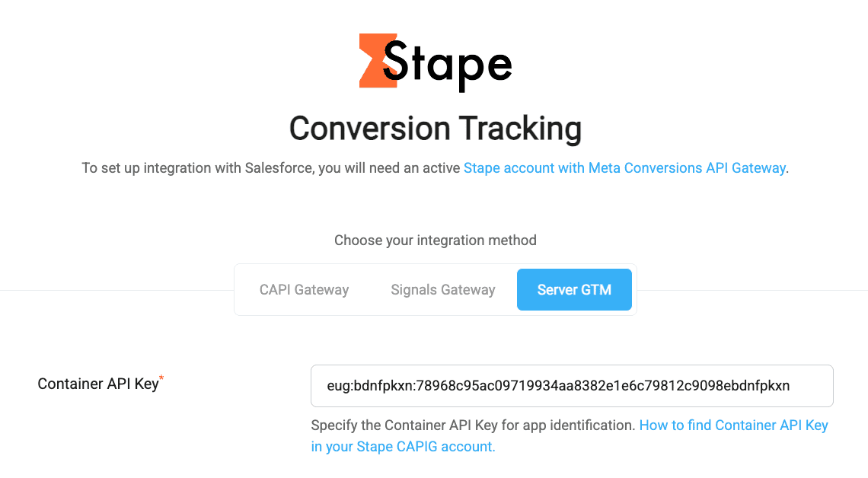Click the Conversion Tracking heading

(435, 128)
